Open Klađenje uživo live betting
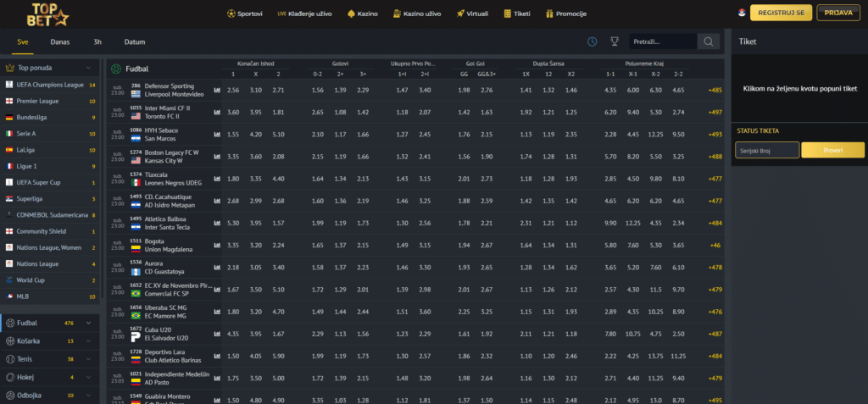This screenshot has height=404, width=868. [x=304, y=14]
